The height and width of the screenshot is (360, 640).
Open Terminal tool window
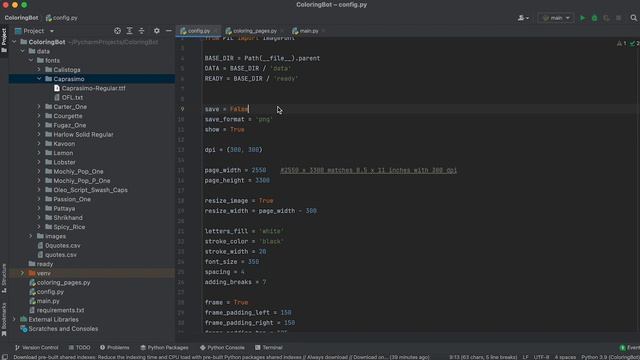coord(269,348)
